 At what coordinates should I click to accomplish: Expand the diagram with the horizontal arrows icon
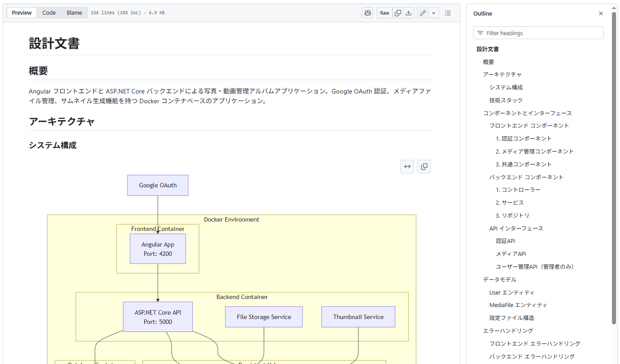[407, 166]
